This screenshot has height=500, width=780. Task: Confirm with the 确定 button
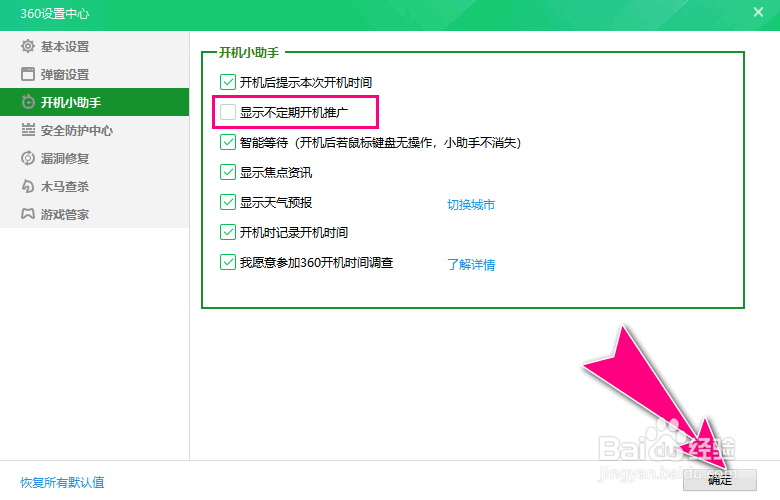point(719,480)
